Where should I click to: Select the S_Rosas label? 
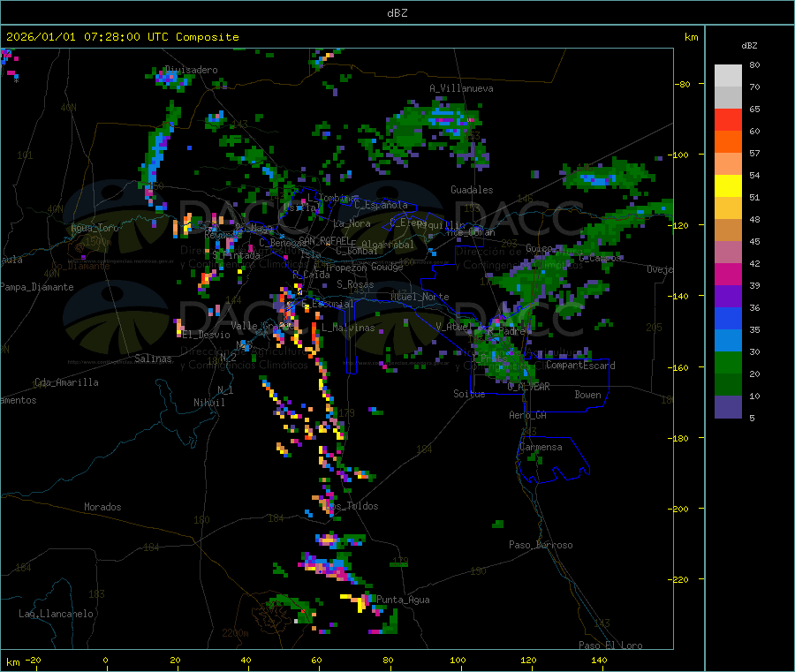tap(355, 284)
